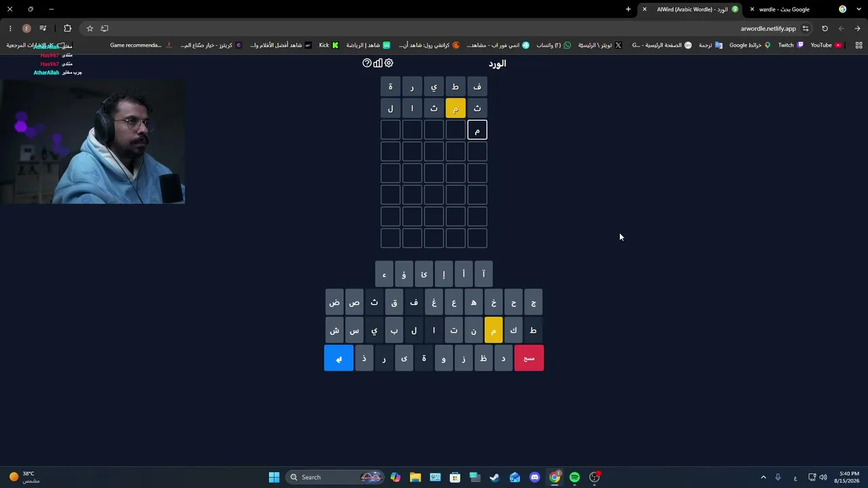The image size is (868, 488).
Task: Tap the ؤ key on the keyboard
Action: click(403, 274)
